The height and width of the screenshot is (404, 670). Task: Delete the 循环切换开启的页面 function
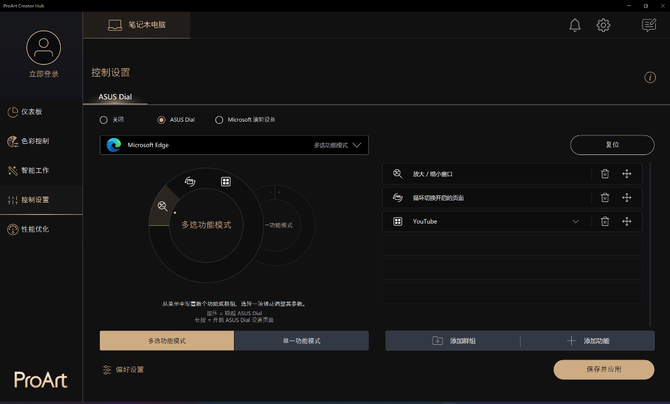tap(605, 198)
